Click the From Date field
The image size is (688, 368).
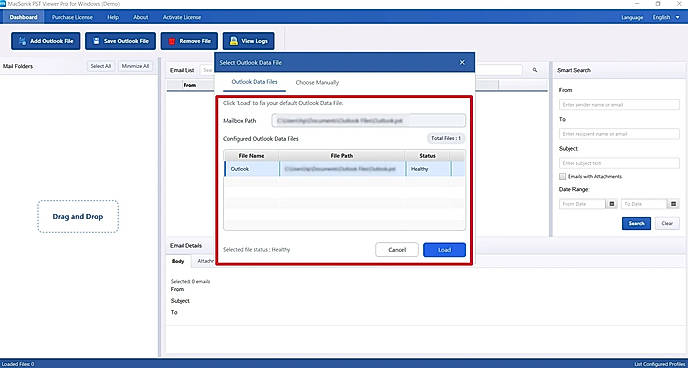point(582,204)
